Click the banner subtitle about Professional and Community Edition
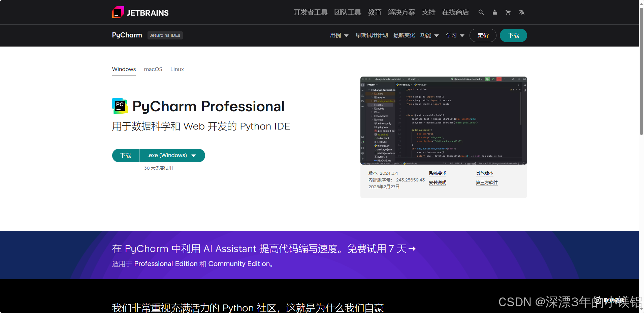The width and height of the screenshot is (644, 313). pyautogui.click(x=193, y=264)
